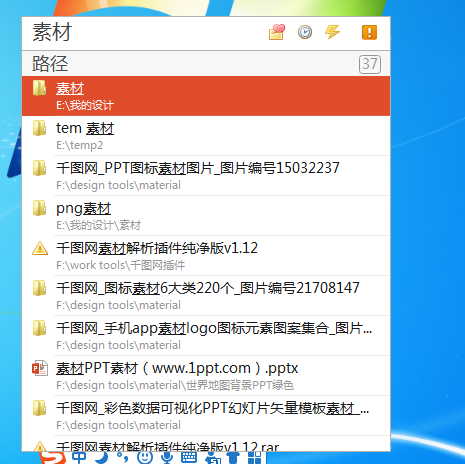Toggle the 中 Chinese/English input mode
The image size is (465, 464).
coord(79,457)
